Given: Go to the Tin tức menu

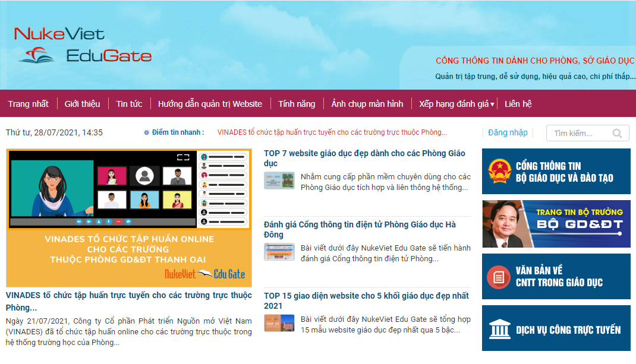Looking at the screenshot, I should 129,104.
